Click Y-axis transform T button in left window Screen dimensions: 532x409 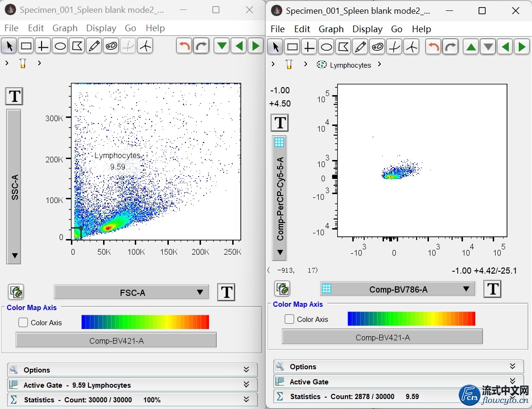14,96
